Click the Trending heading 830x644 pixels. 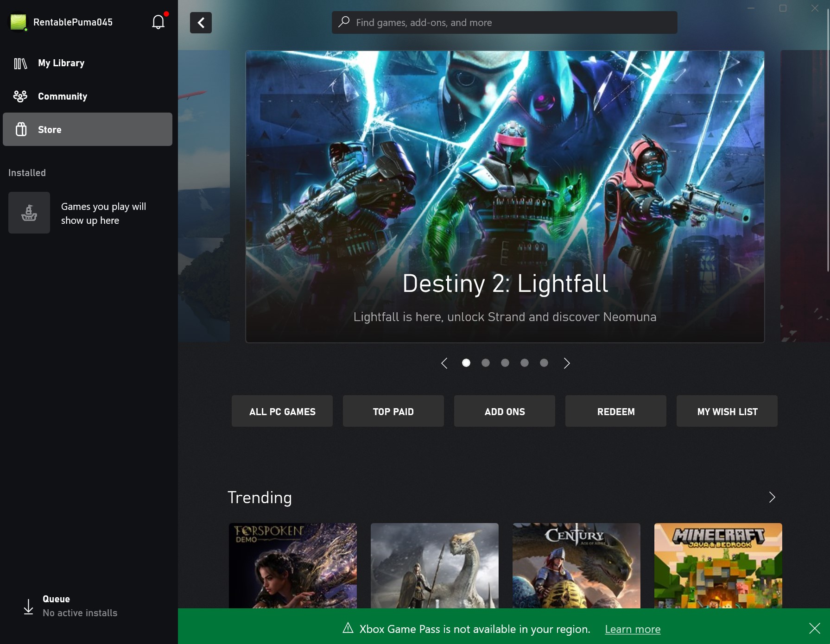(x=260, y=498)
